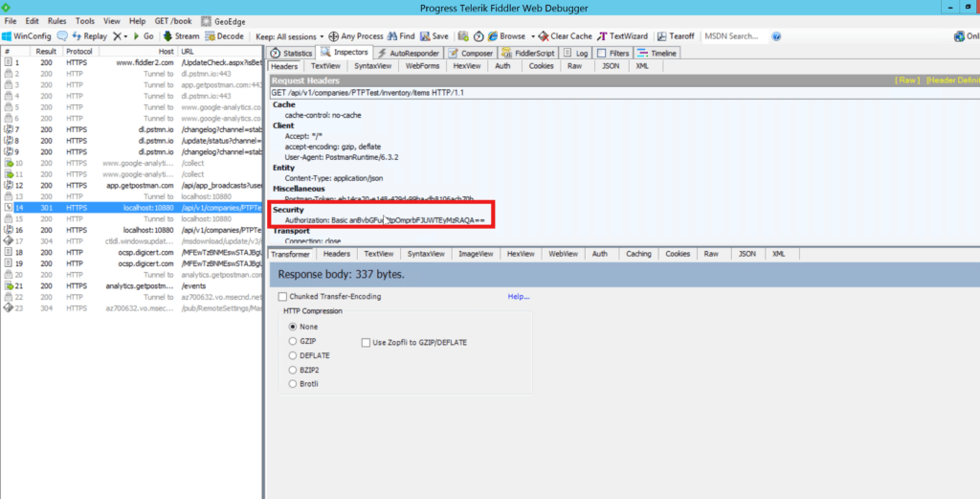Open request TextView inspector tab

(x=325, y=66)
